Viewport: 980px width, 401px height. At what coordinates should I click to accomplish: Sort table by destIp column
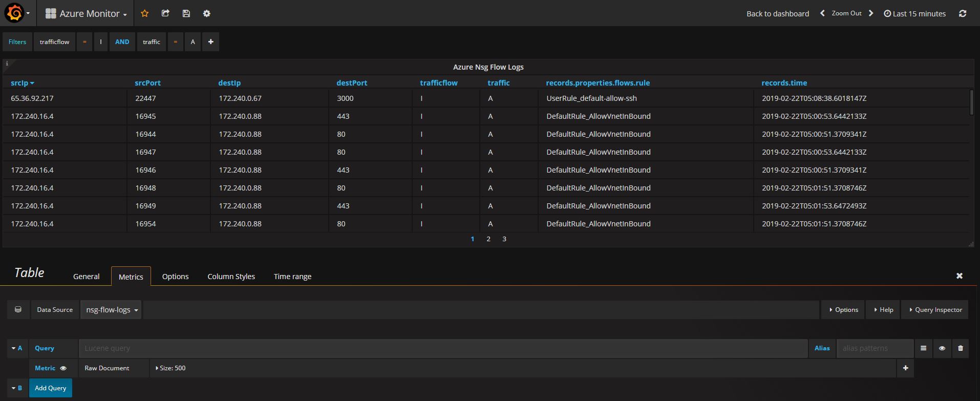229,83
